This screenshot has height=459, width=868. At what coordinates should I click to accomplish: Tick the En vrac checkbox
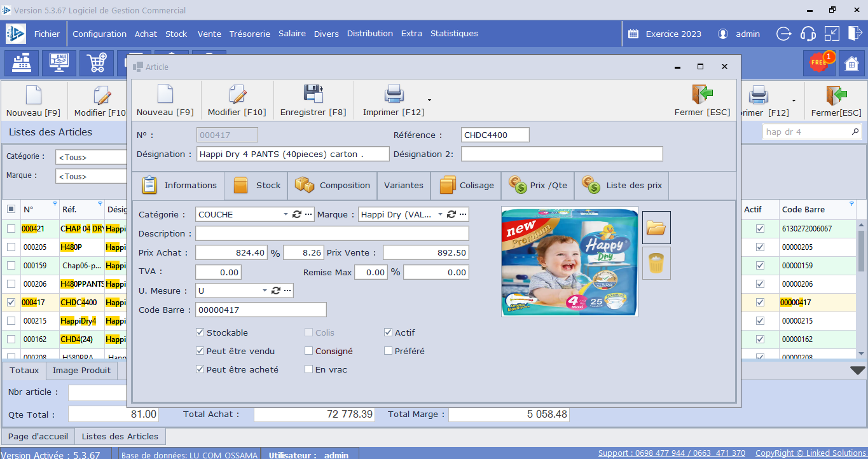(x=309, y=369)
